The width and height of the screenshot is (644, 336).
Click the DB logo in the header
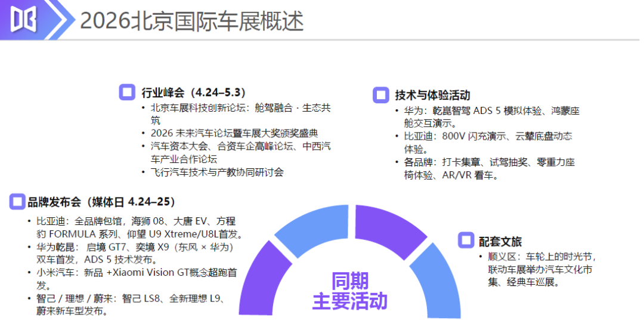[x=23, y=19]
